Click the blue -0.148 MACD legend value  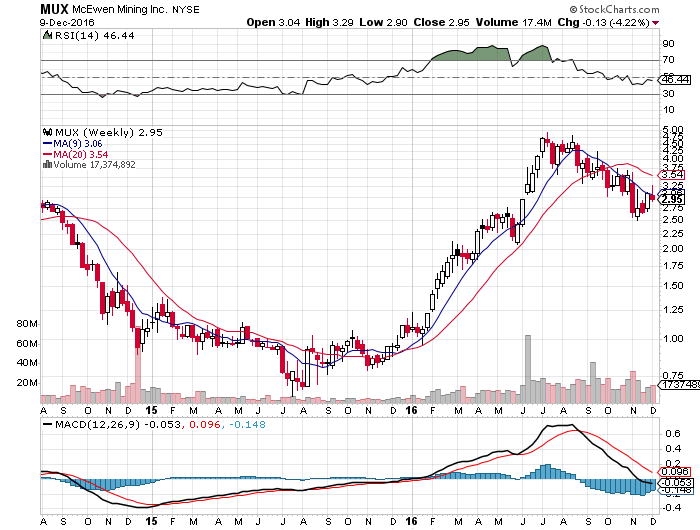tap(247, 425)
